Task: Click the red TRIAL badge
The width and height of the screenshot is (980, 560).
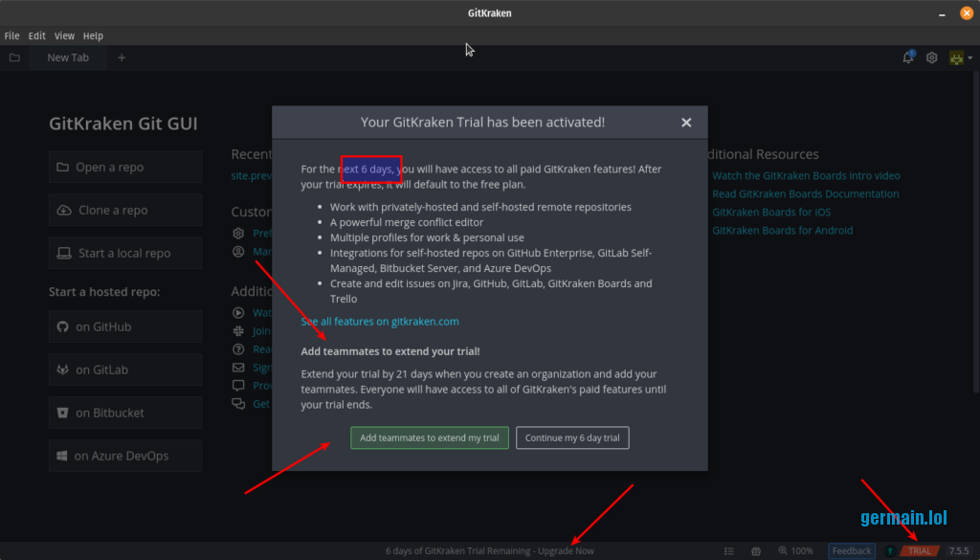Action: coord(920,550)
